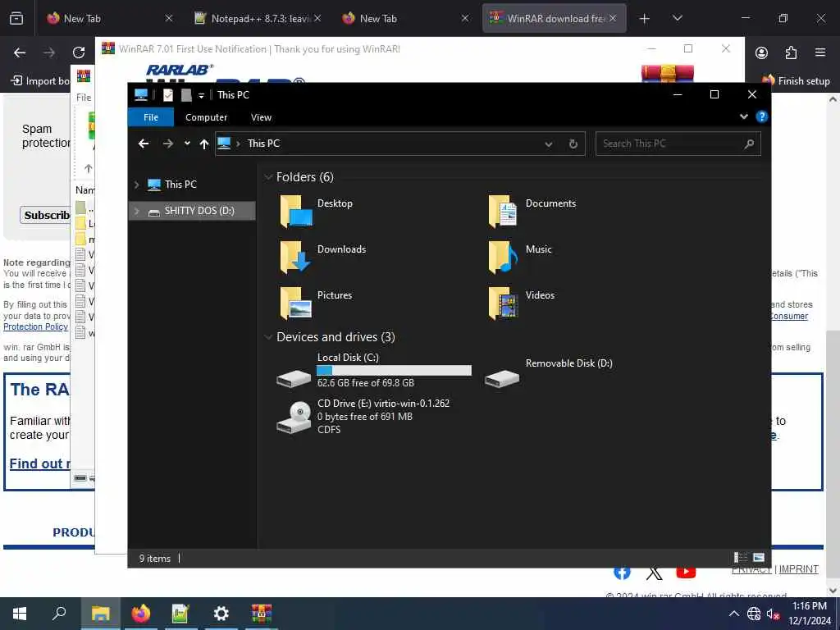Image resolution: width=840 pixels, height=630 pixels.
Task: Open the View ribbon tab
Action: (261, 117)
